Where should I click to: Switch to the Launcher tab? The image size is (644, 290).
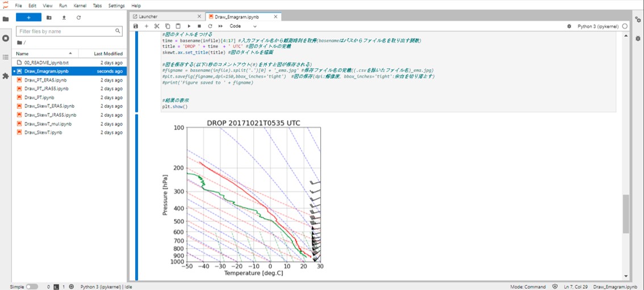click(x=148, y=16)
